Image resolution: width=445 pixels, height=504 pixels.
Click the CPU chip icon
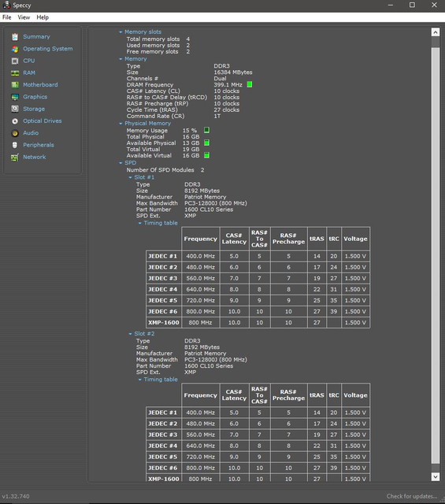click(15, 61)
